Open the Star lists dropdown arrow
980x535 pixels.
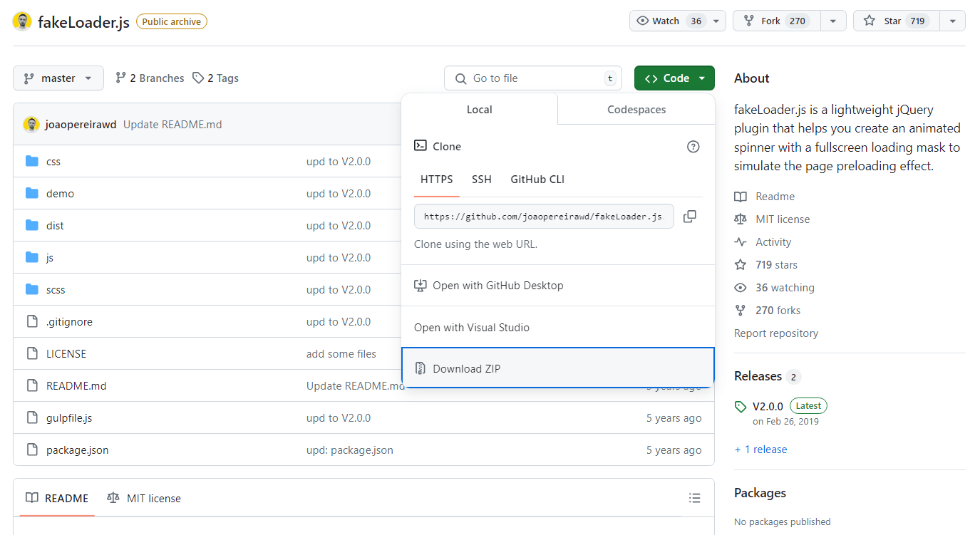(952, 21)
